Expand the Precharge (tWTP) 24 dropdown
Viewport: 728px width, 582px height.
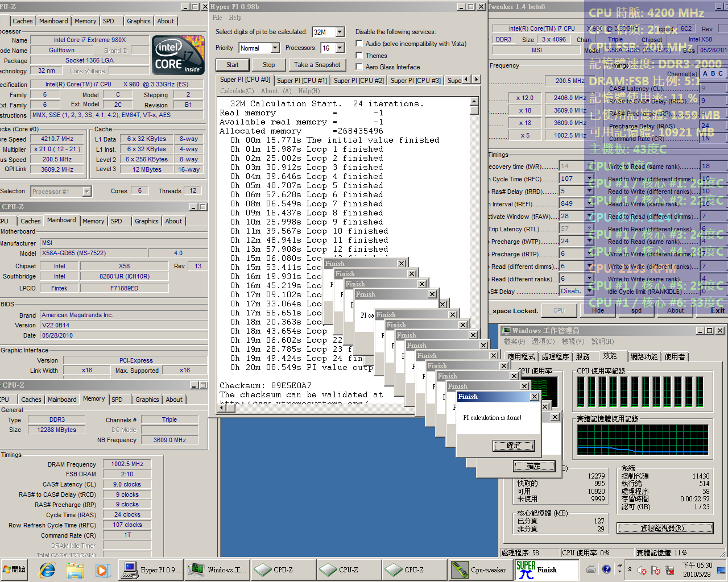(x=589, y=241)
